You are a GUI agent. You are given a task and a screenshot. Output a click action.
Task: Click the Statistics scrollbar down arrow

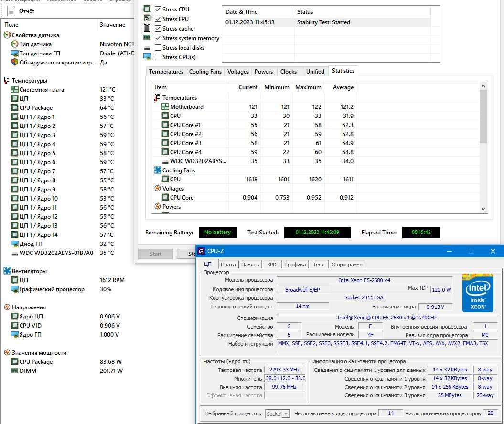pyautogui.click(x=483, y=209)
